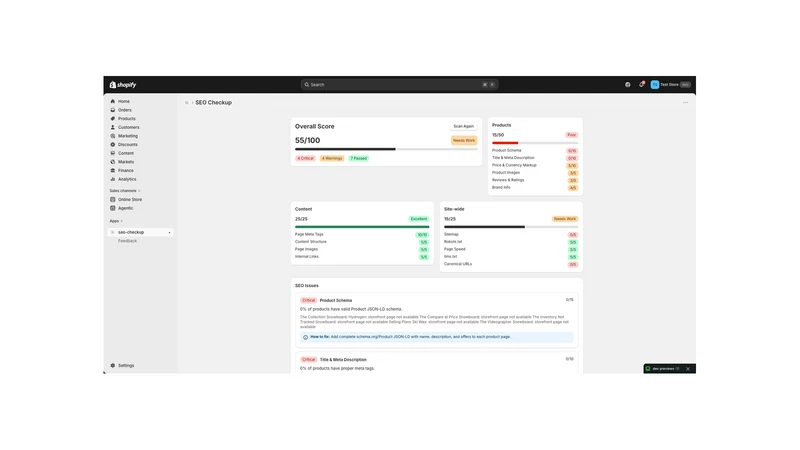
Task: Click the dev preview button
Action: (x=663, y=369)
